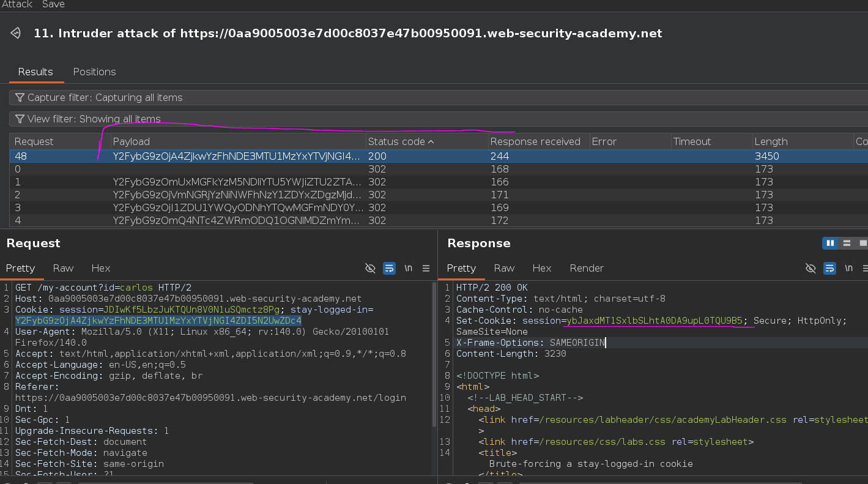Open the Save menu
Screen dimensions: 868x484
(53, 4)
